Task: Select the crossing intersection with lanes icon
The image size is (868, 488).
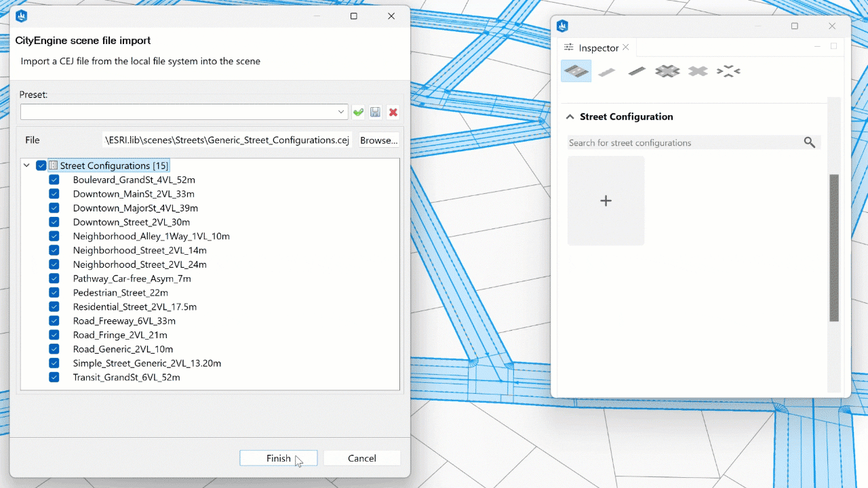Action: point(667,71)
